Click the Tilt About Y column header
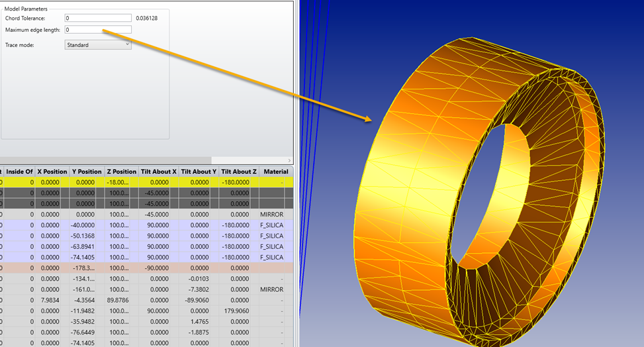 (x=199, y=172)
